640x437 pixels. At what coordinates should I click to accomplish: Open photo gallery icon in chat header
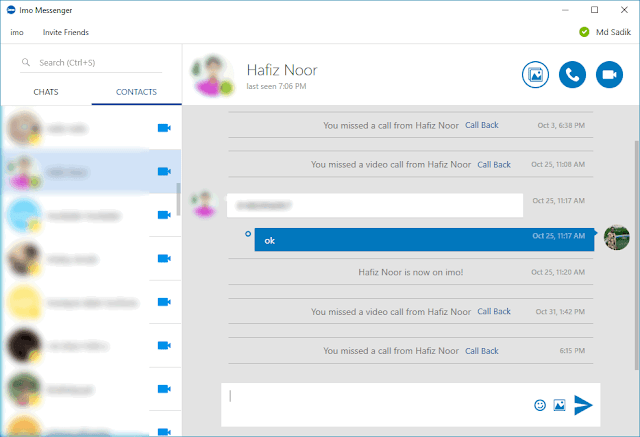535,75
